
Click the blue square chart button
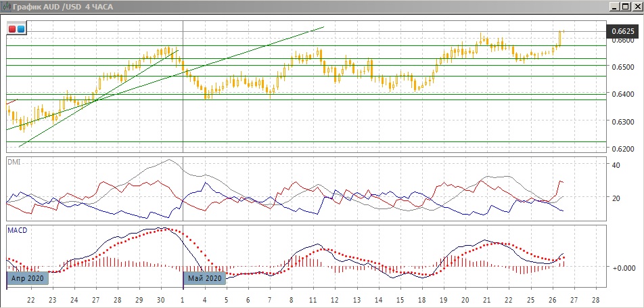coord(21,29)
